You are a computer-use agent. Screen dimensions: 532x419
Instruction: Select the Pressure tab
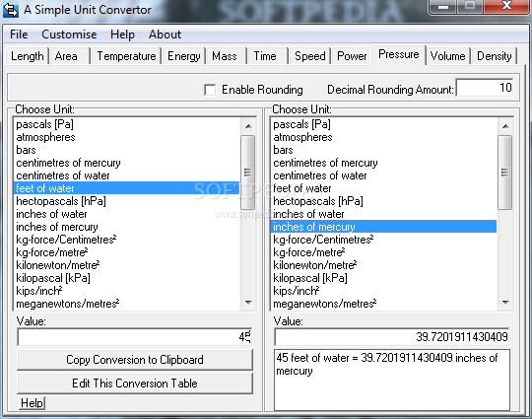click(399, 54)
